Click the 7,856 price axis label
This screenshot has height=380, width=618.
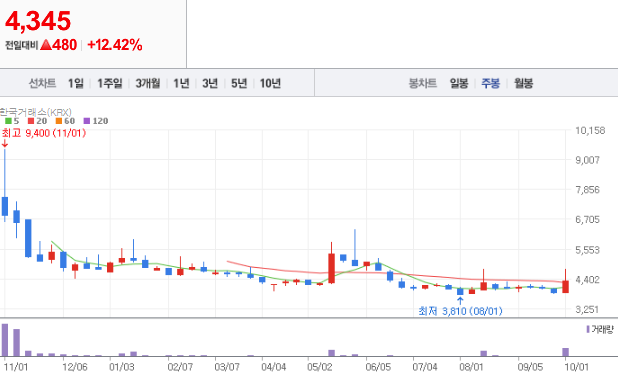point(588,190)
